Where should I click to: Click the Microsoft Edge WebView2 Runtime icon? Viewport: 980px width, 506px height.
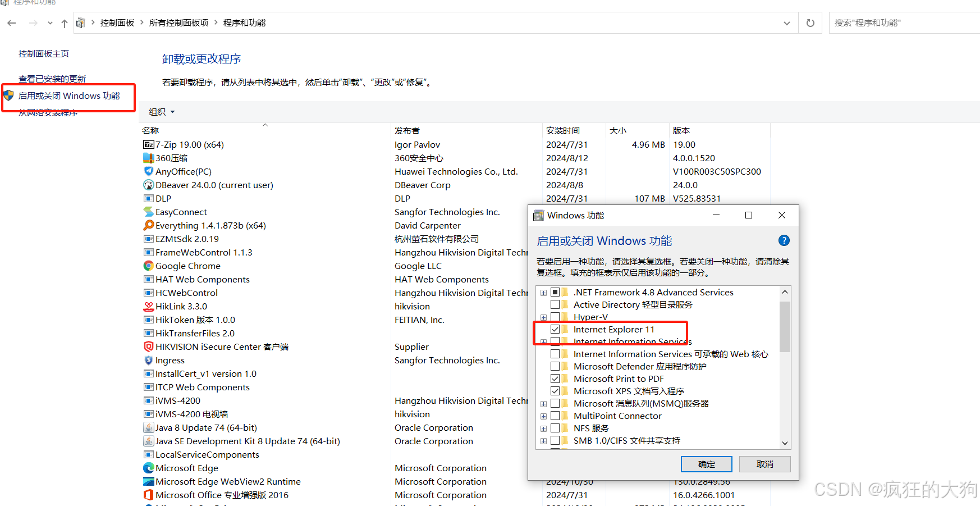pos(148,481)
